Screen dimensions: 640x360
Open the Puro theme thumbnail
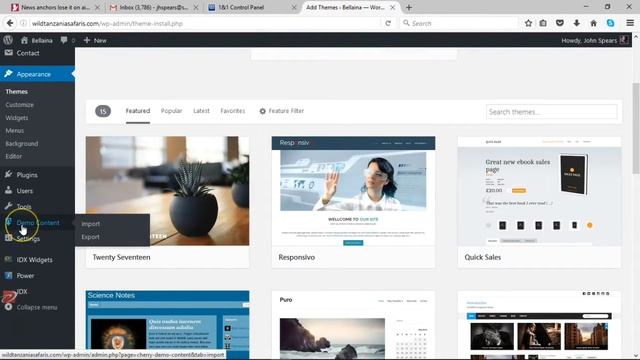tap(353, 325)
